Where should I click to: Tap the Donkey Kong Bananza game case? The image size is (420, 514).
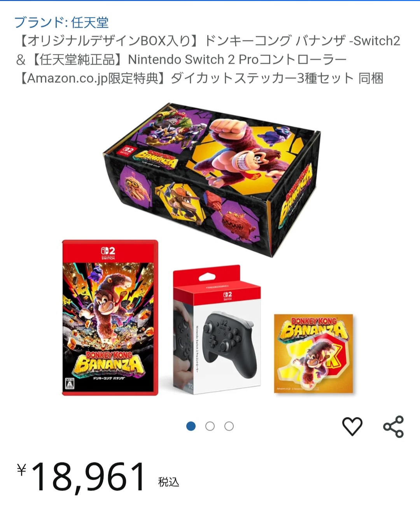pos(110,318)
